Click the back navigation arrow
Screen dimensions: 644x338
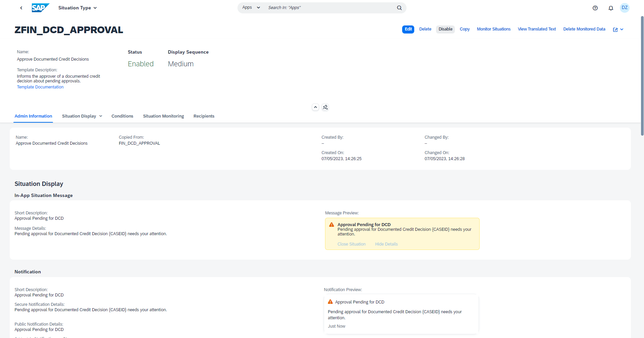pos(21,8)
